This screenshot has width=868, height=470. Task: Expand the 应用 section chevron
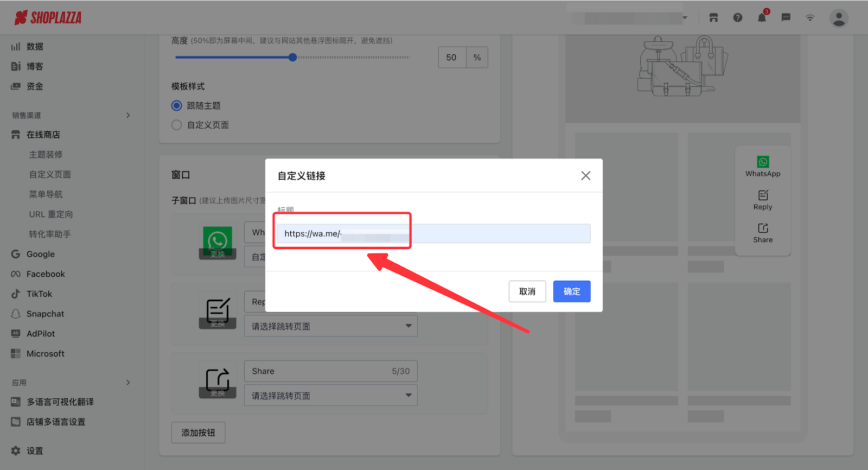[x=128, y=383]
